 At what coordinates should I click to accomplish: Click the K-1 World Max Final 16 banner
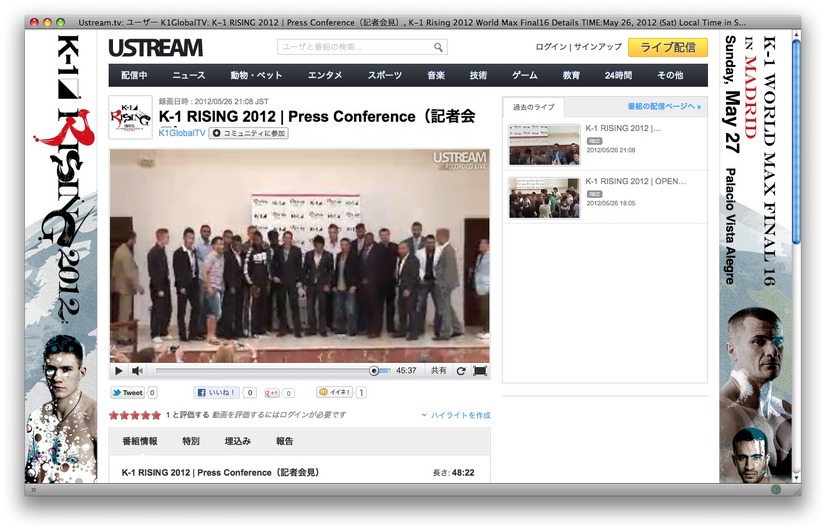pos(755,257)
